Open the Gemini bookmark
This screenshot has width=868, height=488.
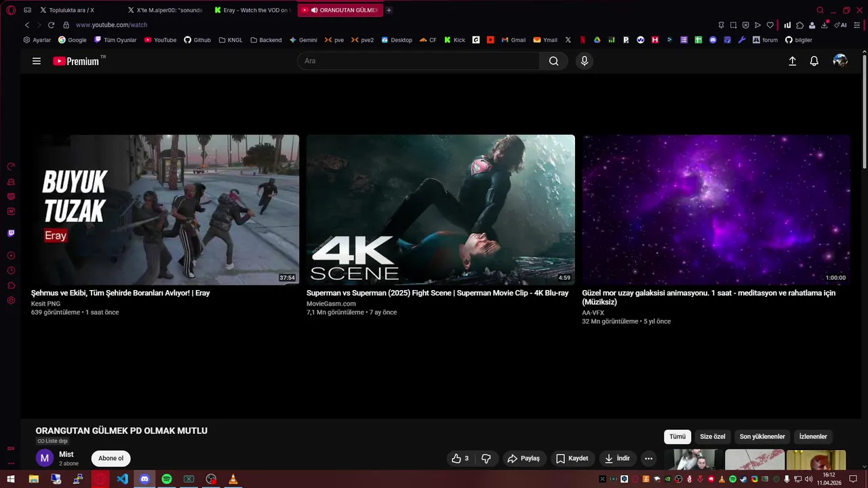pos(303,40)
